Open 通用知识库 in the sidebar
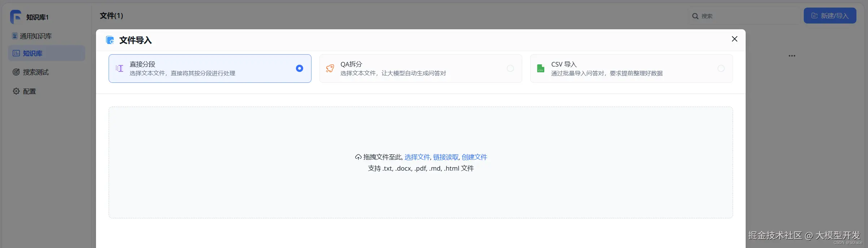 (x=32, y=36)
